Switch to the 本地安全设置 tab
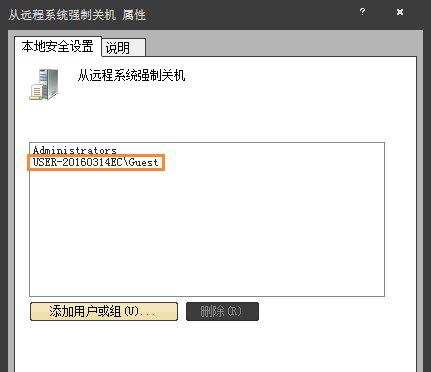Image resolution: width=431 pixels, height=372 pixels. click(58, 47)
